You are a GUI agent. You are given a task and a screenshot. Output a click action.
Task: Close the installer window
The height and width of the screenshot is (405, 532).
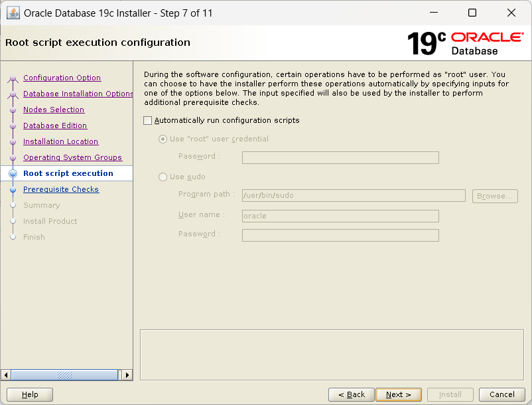[511, 13]
